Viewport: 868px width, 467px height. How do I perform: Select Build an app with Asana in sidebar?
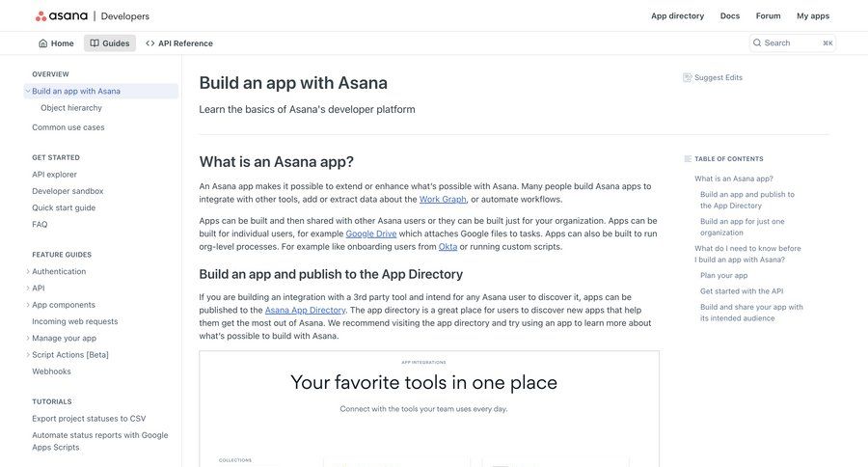coord(100,91)
